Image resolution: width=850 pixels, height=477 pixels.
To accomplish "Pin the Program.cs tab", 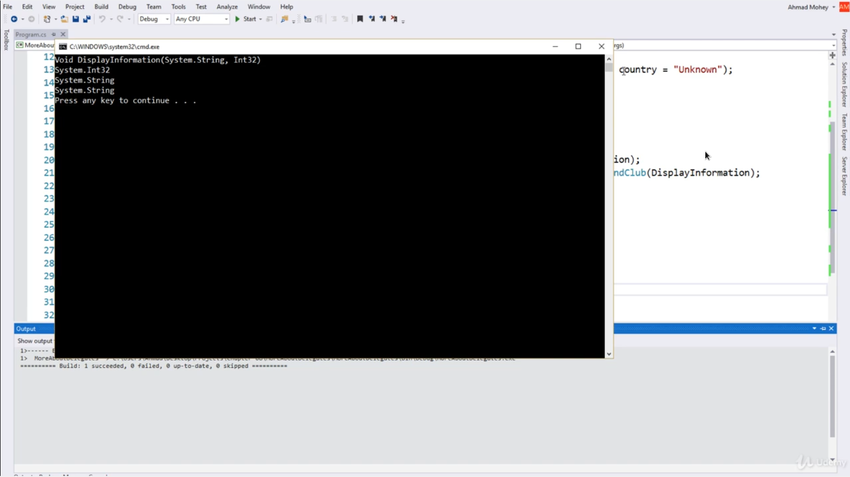I will [54, 34].
